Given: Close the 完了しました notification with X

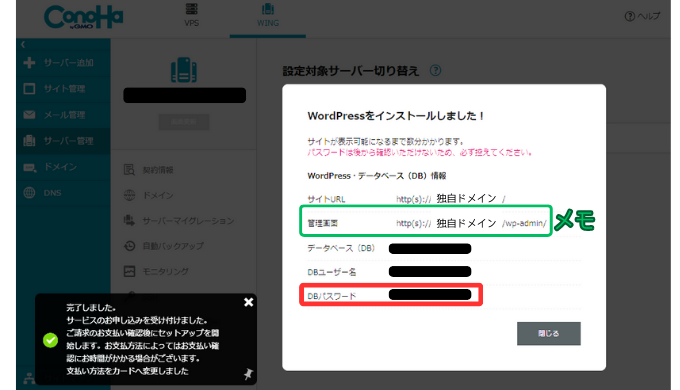Looking at the screenshot, I should click(x=248, y=302).
